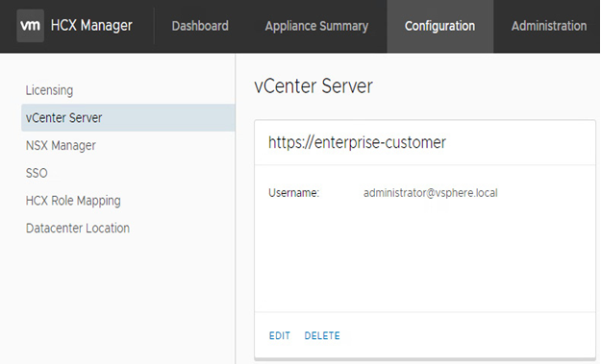Click the Username: field label

tap(293, 192)
